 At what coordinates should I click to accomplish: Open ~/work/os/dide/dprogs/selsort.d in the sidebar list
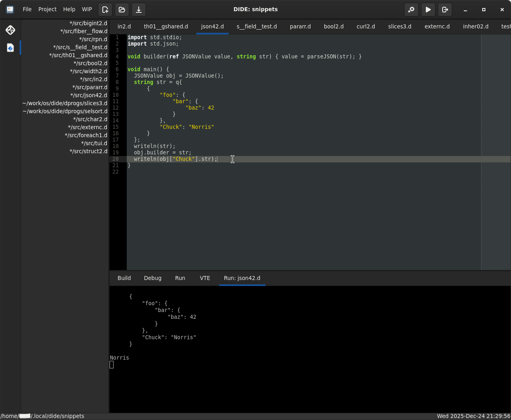click(x=65, y=111)
